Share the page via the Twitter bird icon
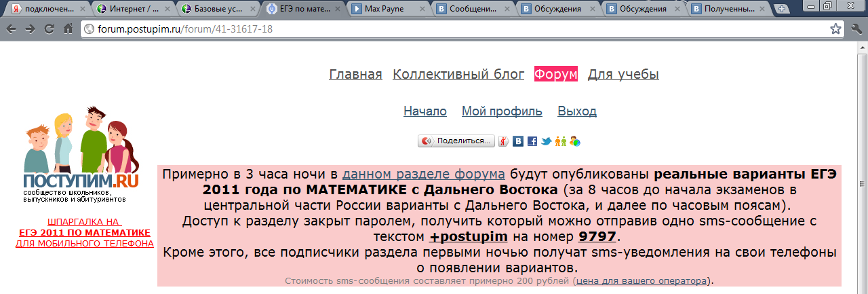 [x=546, y=141]
